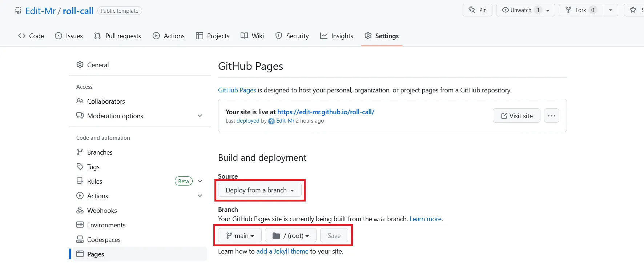
Task: Click the Moderation options comment icon
Action: [80, 116]
